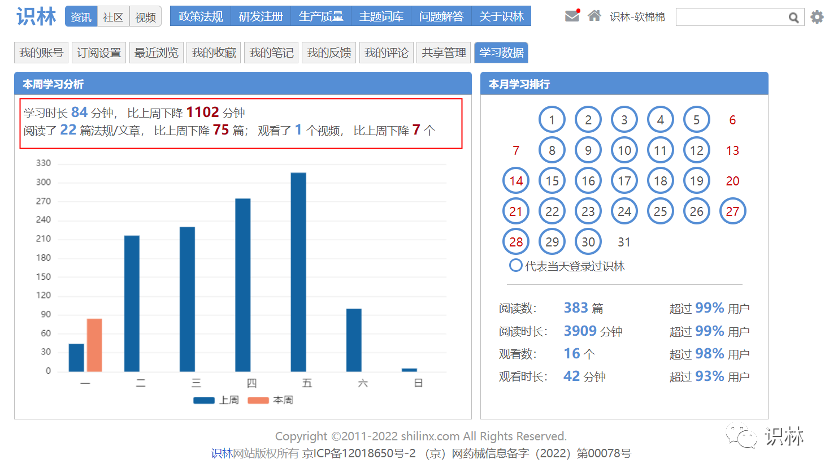Open the settings gear icon

tap(817, 17)
